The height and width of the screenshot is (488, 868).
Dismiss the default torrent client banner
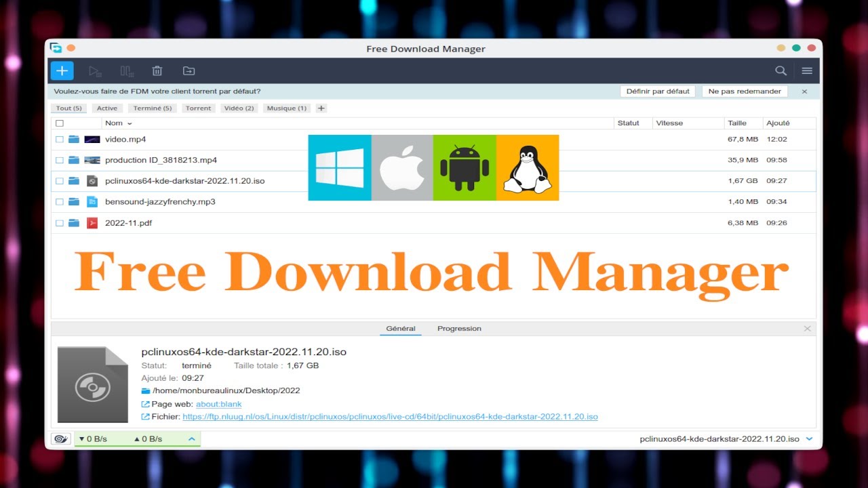pos(805,91)
